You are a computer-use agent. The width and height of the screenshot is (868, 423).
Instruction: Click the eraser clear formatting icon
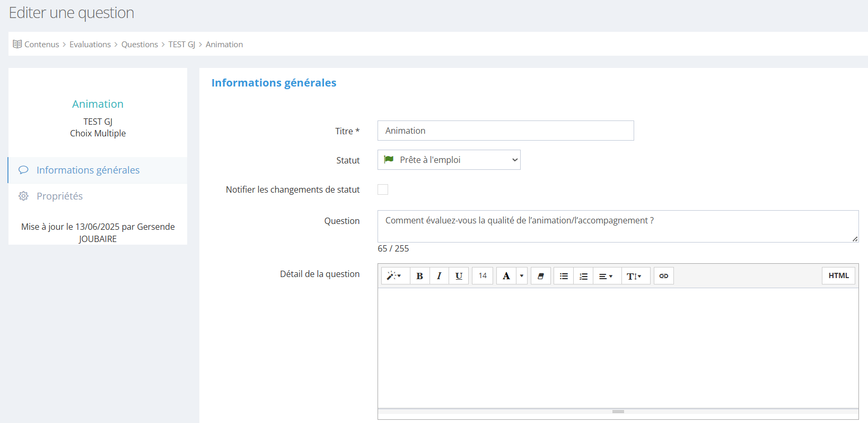click(x=540, y=276)
